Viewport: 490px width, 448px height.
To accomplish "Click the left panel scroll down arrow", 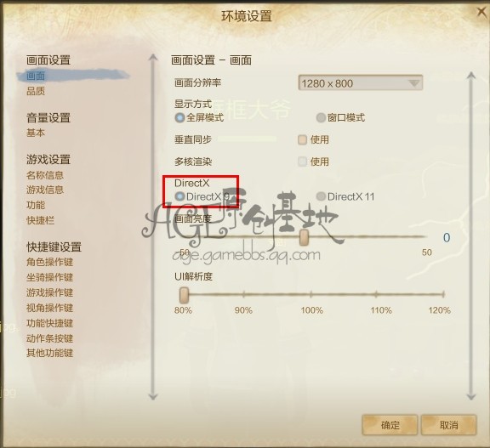I will coord(153,397).
